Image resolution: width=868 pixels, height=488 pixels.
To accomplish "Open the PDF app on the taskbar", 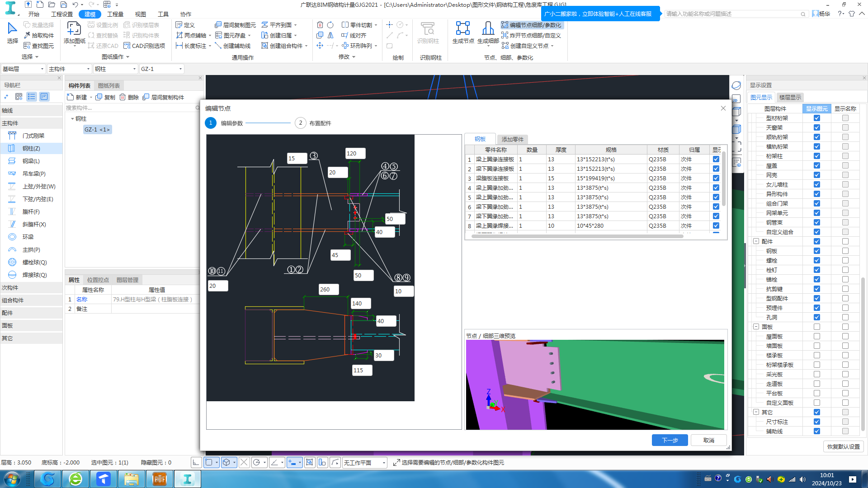I will (x=160, y=479).
